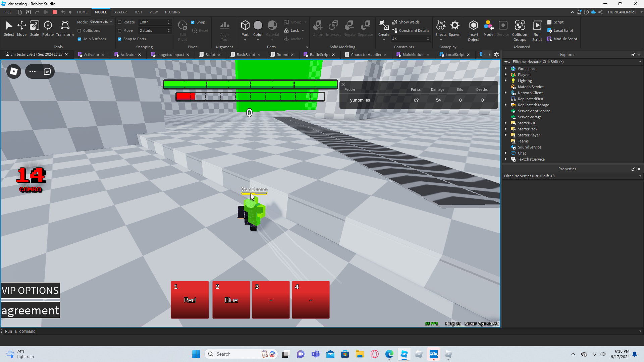The height and width of the screenshot is (362, 644).
Task: Open the Roblox menu button in viewport
Action: pos(14,71)
